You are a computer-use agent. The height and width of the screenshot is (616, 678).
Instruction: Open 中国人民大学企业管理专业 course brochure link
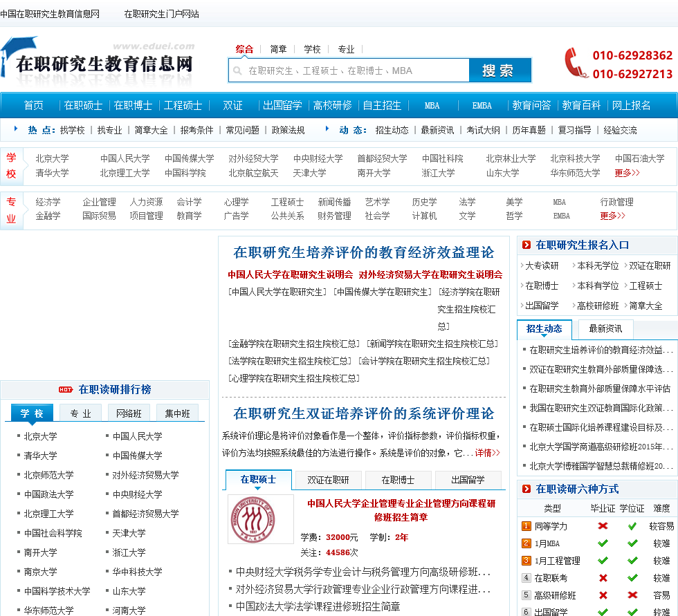[x=401, y=510]
